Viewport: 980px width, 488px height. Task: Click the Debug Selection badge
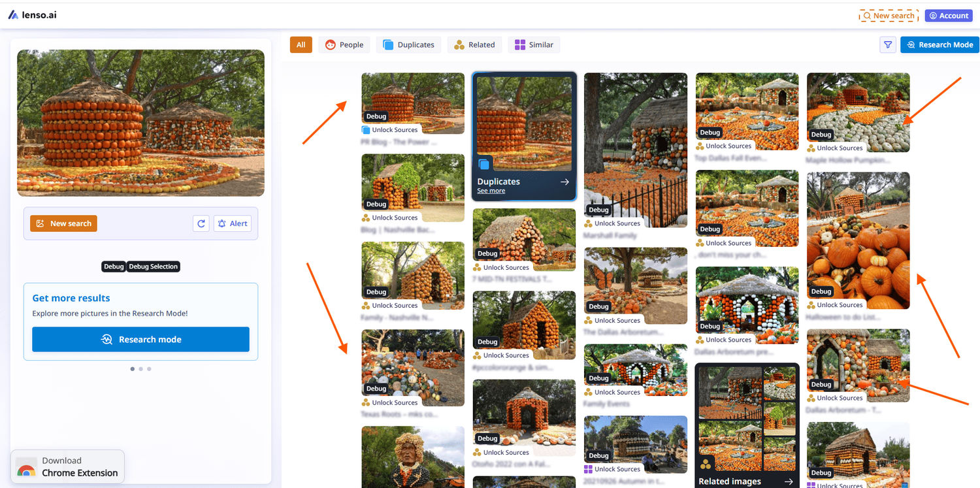pos(153,267)
